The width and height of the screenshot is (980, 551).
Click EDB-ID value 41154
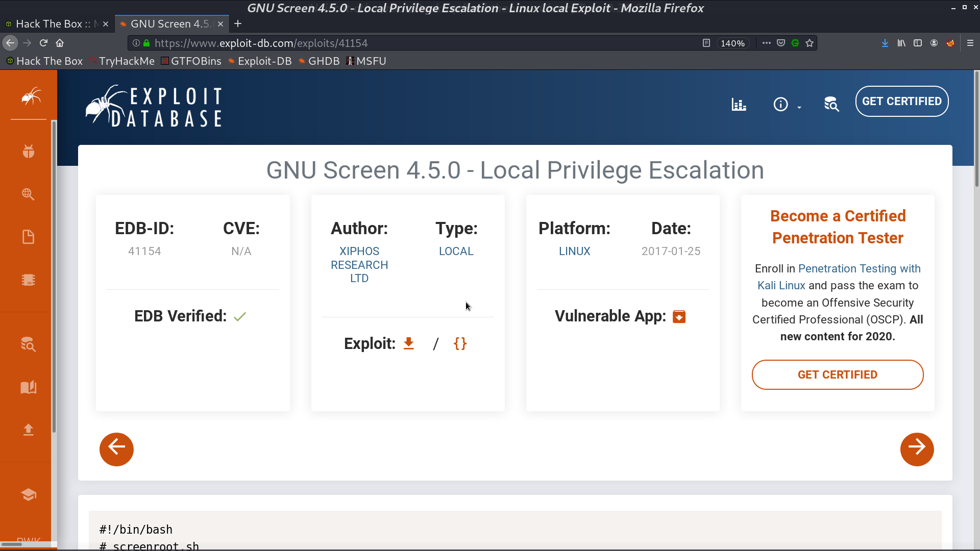(144, 251)
